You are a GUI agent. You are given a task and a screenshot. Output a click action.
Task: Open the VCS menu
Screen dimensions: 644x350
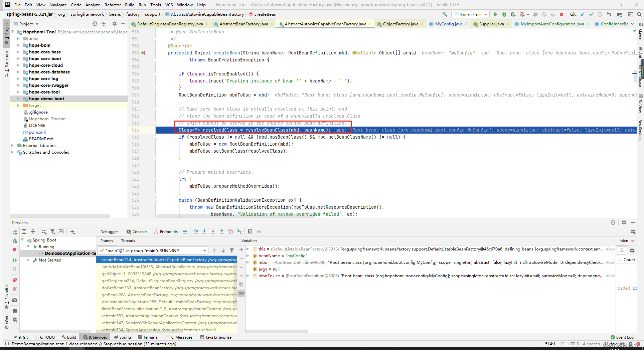click(x=169, y=5)
